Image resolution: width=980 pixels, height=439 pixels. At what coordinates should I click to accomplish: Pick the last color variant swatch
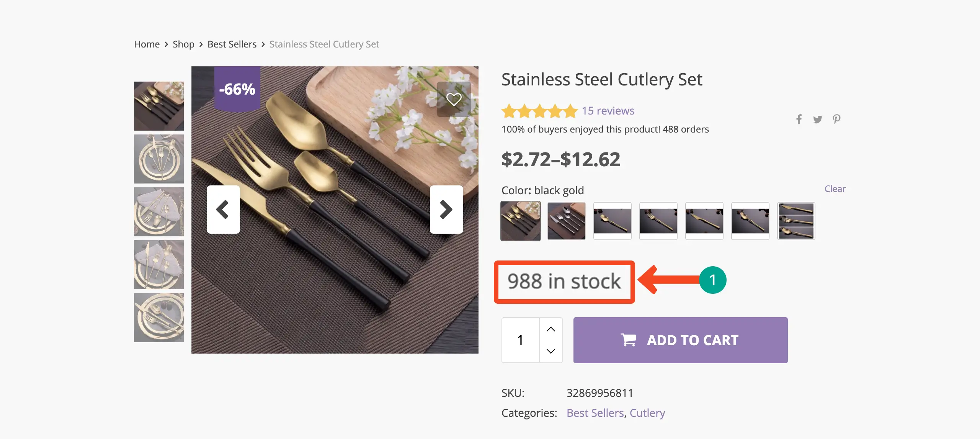[x=796, y=221]
